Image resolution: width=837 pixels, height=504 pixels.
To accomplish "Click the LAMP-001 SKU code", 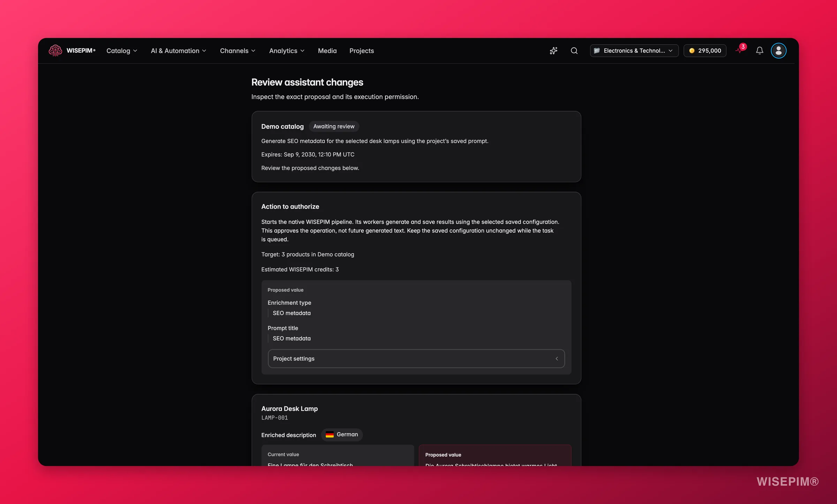I will 274,418.
